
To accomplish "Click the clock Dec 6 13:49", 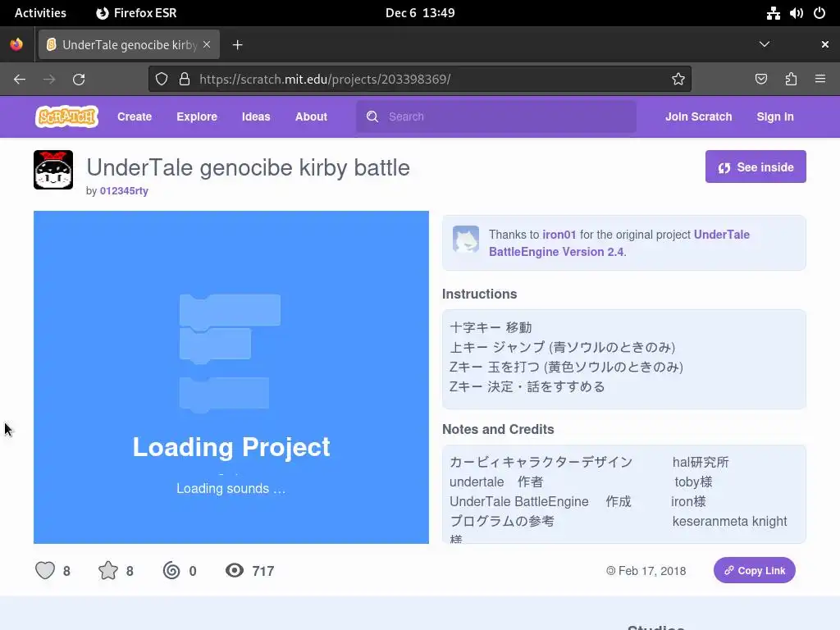I will click(420, 13).
